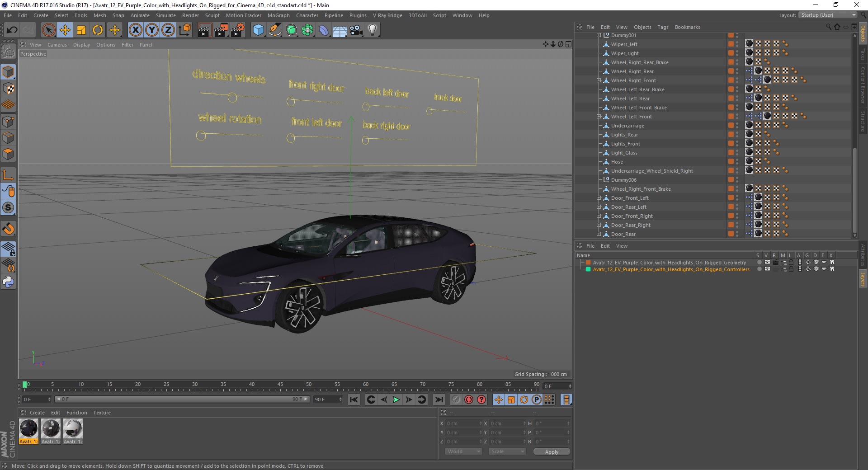Toggle X axis lock
The image size is (868, 470).
[x=135, y=30]
